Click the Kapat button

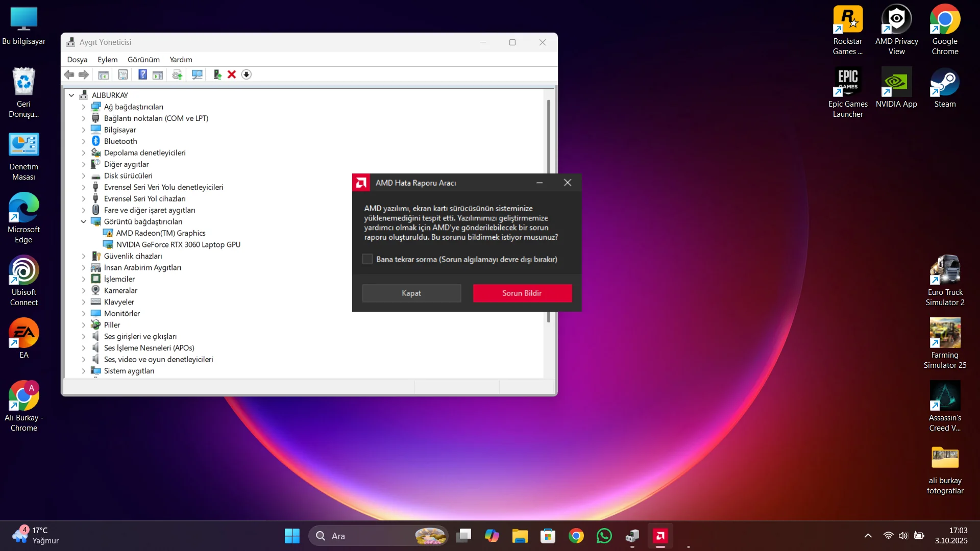coord(411,293)
